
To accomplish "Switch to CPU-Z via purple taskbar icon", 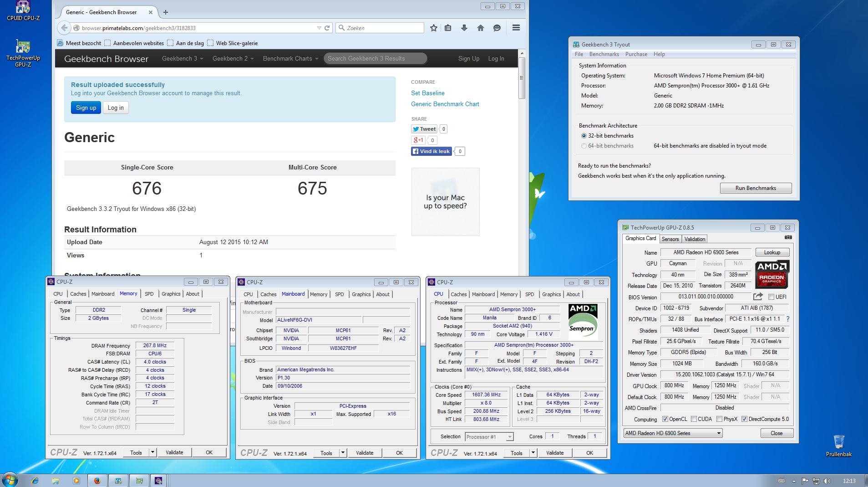I will (158, 481).
